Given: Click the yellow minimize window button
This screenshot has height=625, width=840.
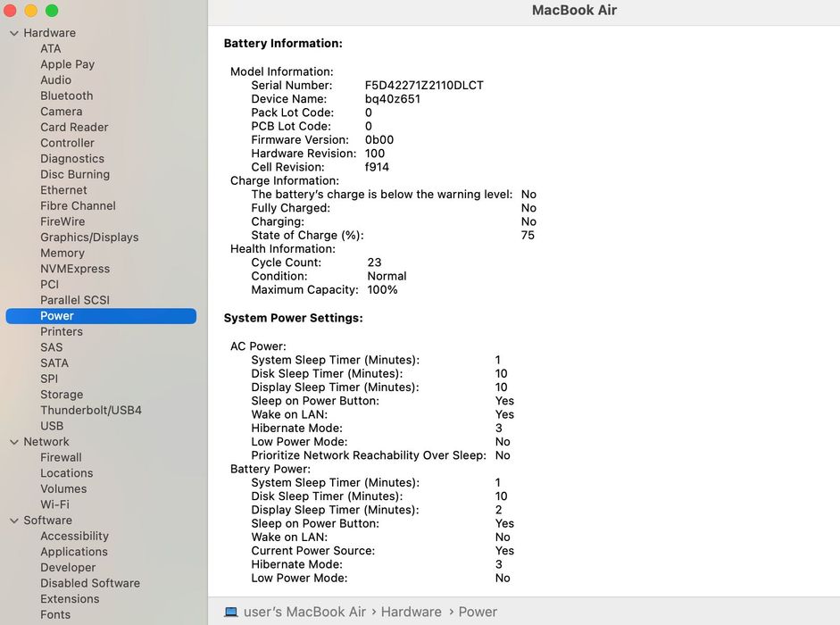Looking at the screenshot, I should (x=30, y=11).
